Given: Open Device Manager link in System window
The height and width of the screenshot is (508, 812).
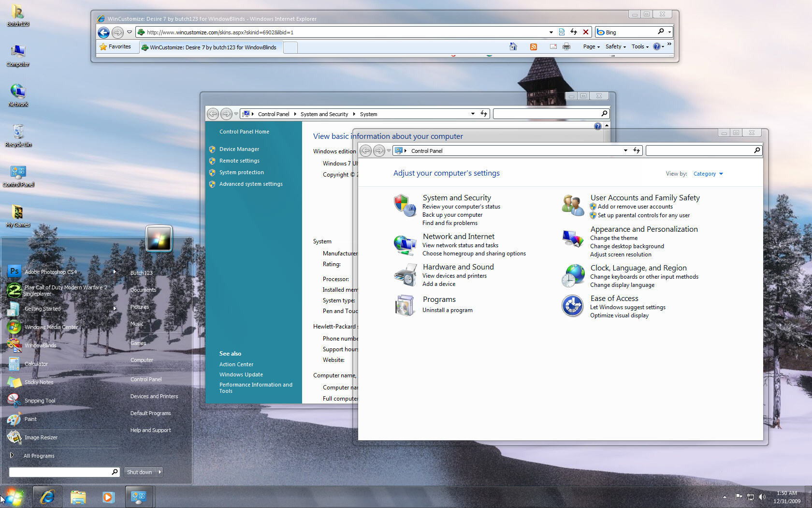Looking at the screenshot, I should click(x=239, y=149).
